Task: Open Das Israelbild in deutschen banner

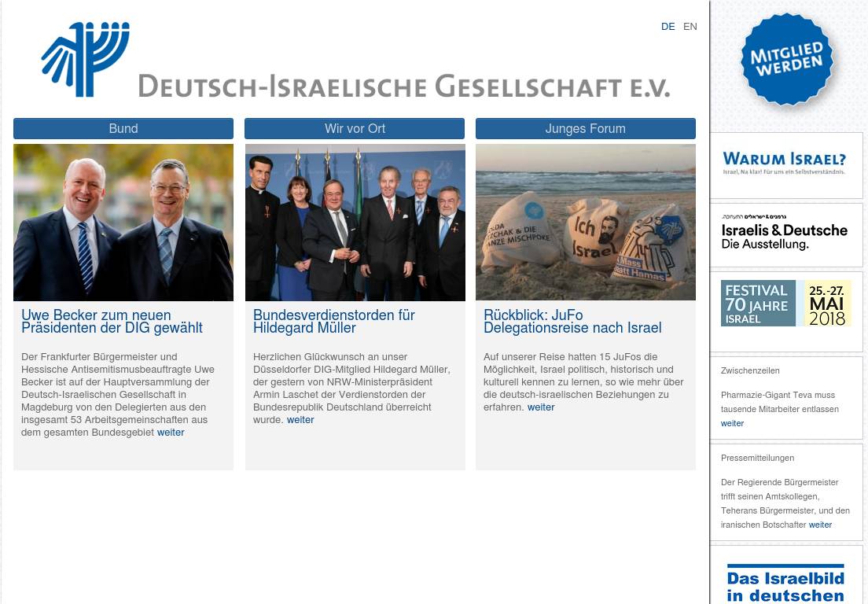Action: point(785,583)
